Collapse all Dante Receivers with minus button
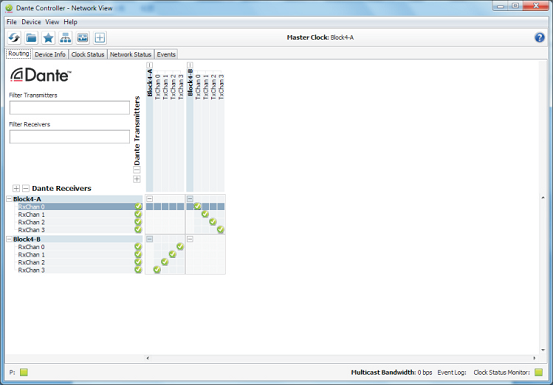The width and height of the screenshot is (554, 386). [26, 188]
